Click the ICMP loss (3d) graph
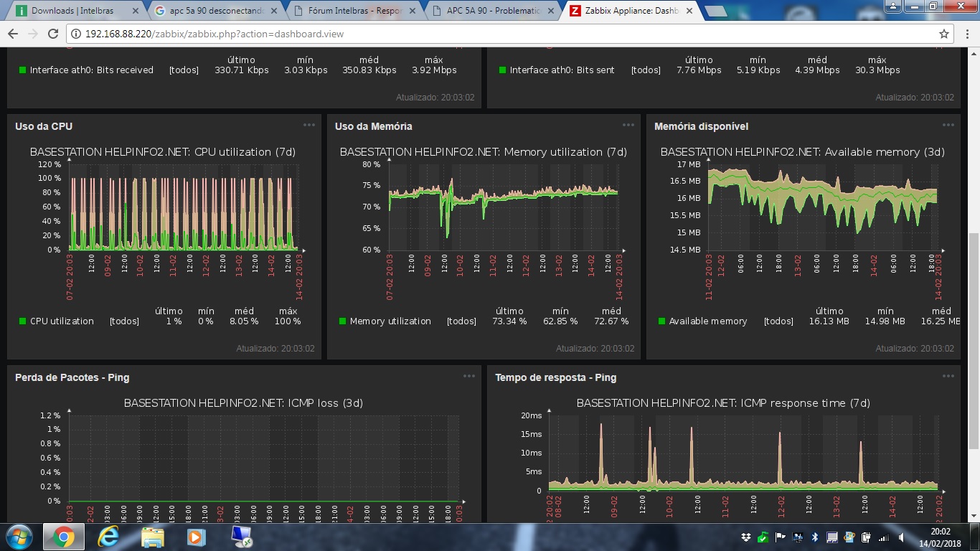980x551 pixels. [x=264, y=458]
